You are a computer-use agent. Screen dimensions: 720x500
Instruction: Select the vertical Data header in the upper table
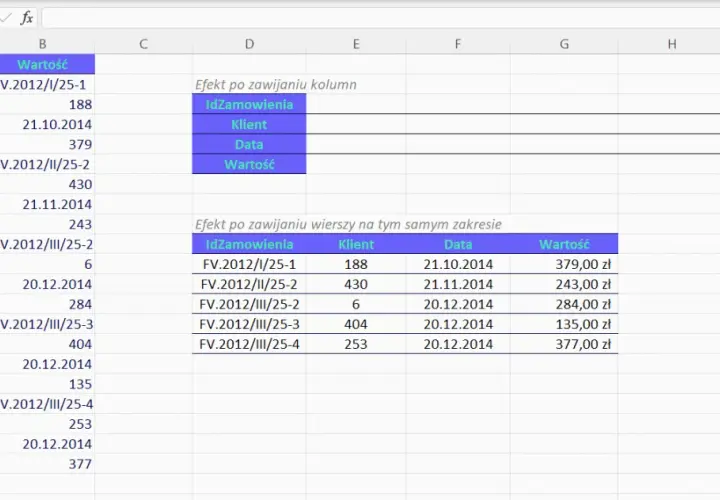tap(249, 144)
